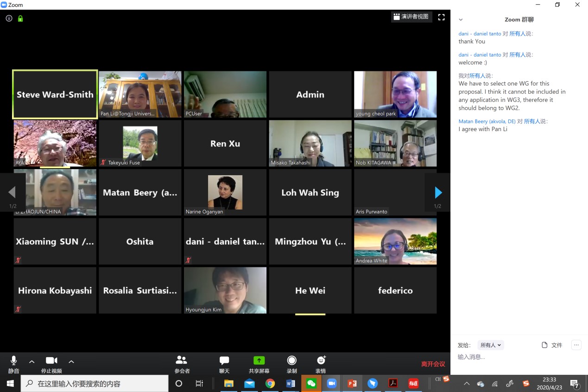Click the green Share Screen icon
Image resolution: width=588 pixels, height=392 pixels.
[259, 360]
